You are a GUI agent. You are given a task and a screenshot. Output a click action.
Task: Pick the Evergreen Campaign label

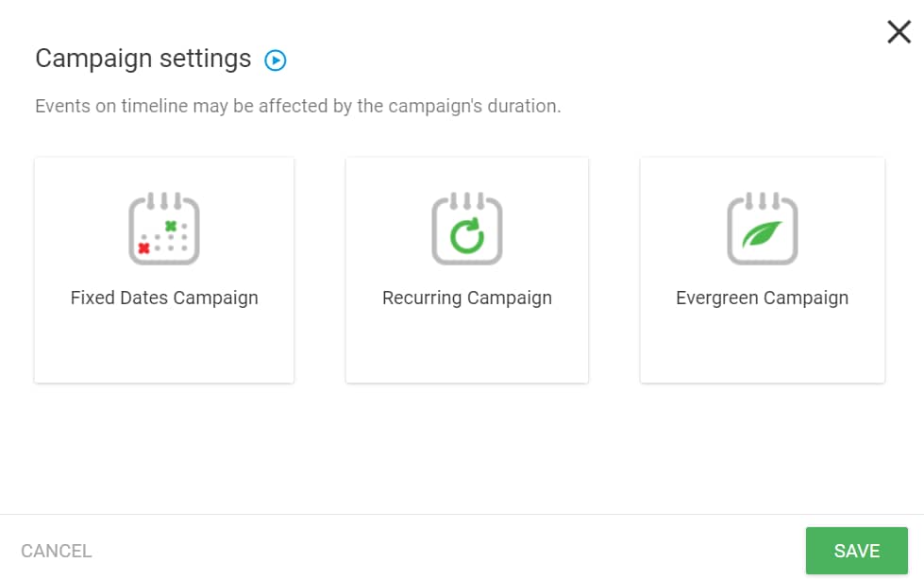[x=762, y=298]
